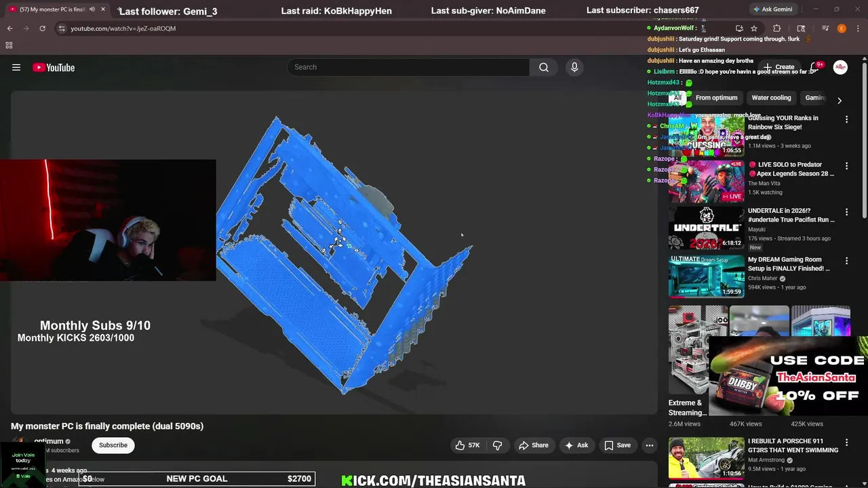Select the From optimum filter chip
This screenshot has height=488, width=868.
coord(716,98)
